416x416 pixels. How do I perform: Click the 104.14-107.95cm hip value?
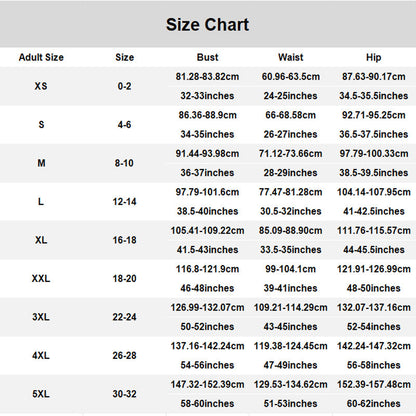374,192
